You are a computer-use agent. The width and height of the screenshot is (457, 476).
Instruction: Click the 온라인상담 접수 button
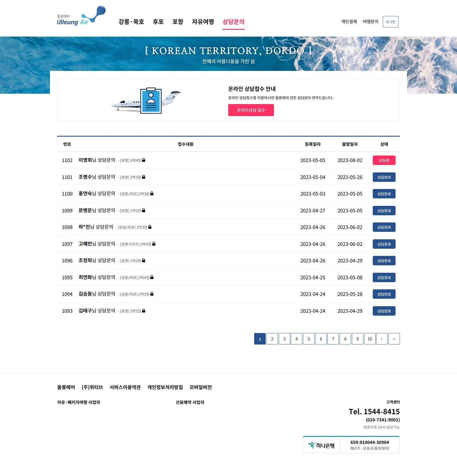251,110
